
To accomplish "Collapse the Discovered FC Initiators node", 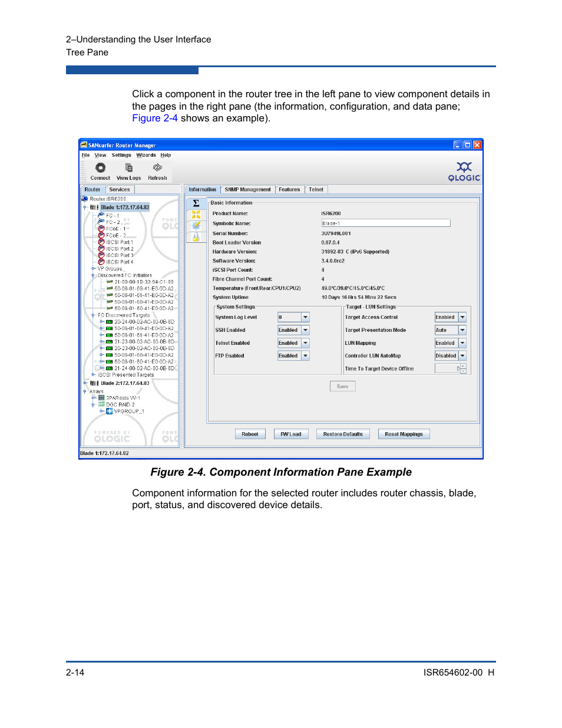I will [93, 275].
